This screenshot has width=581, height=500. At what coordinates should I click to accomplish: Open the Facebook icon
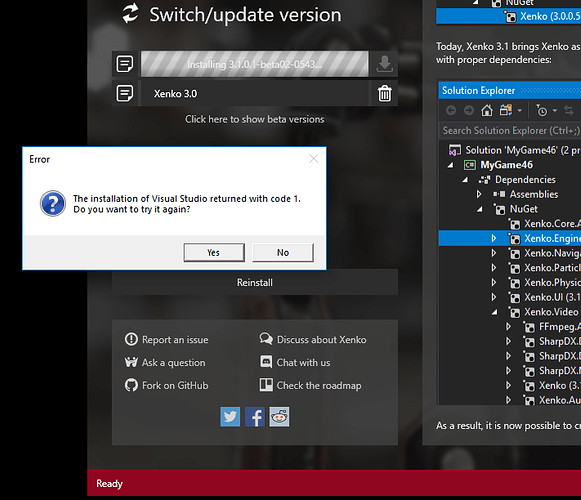[x=255, y=417]
